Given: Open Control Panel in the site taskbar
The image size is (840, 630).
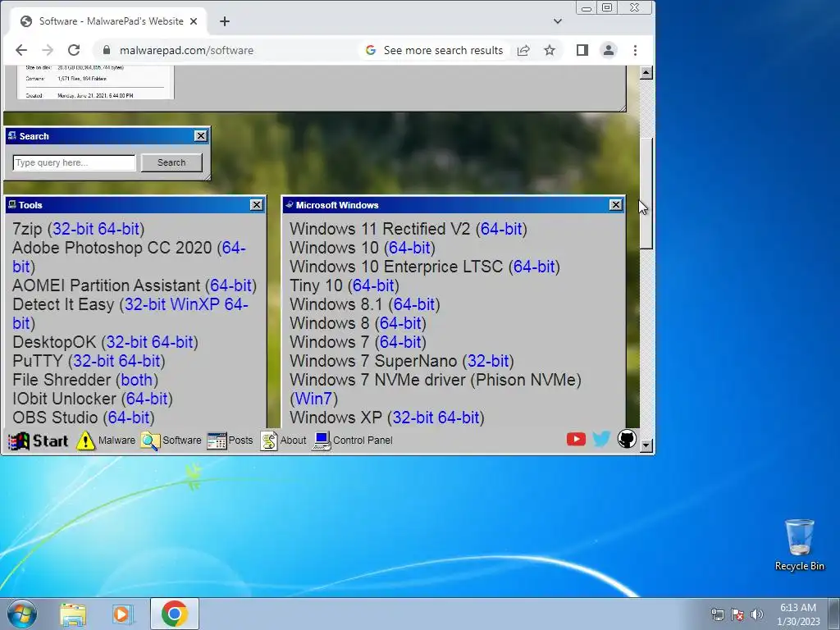Looking at the screenshot, I should pyautogui.click(x=353, y=441).
